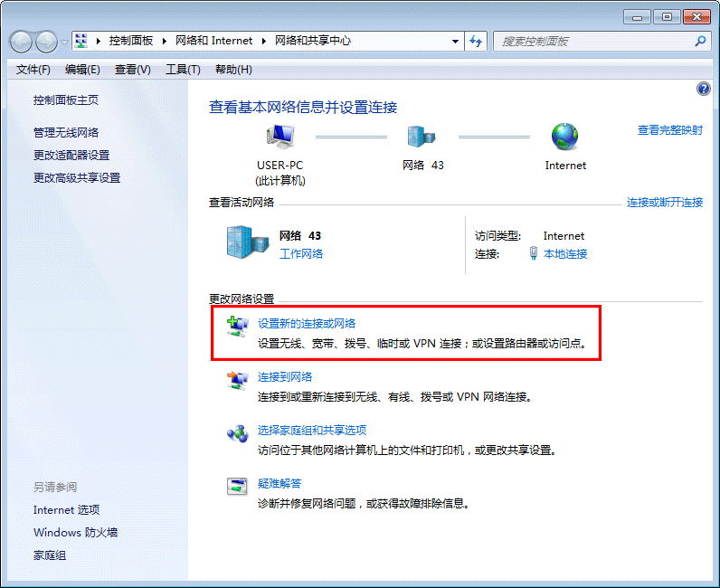Expand the 控制面板 breadcrumb arrow

pyautogui.click(x=164, y=42)
